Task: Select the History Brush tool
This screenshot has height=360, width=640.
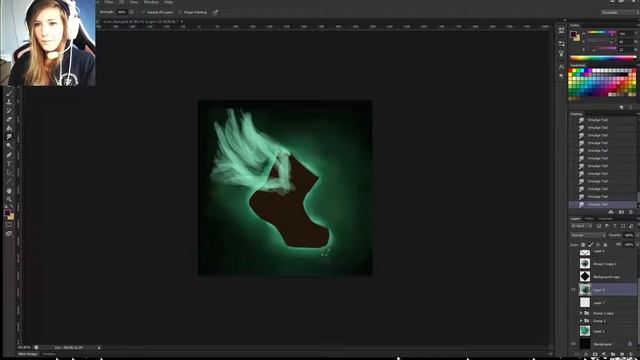Action: 9,111
